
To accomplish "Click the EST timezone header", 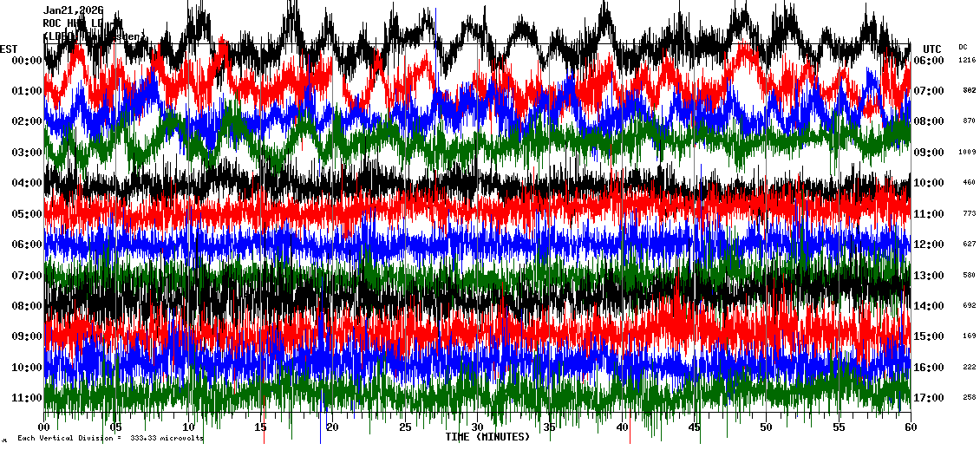I will [10, 49].
